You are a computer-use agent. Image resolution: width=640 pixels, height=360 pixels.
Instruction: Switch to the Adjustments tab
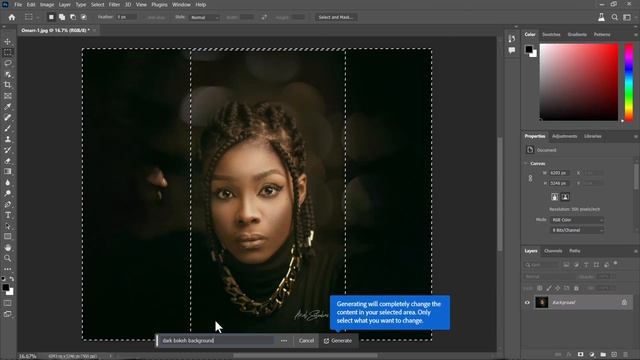pos(564,136)
